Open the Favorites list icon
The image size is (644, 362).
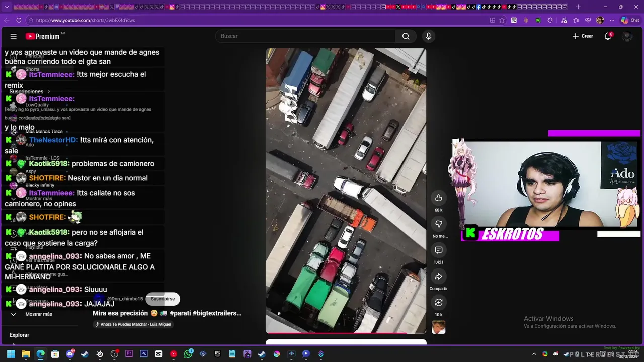576,20
